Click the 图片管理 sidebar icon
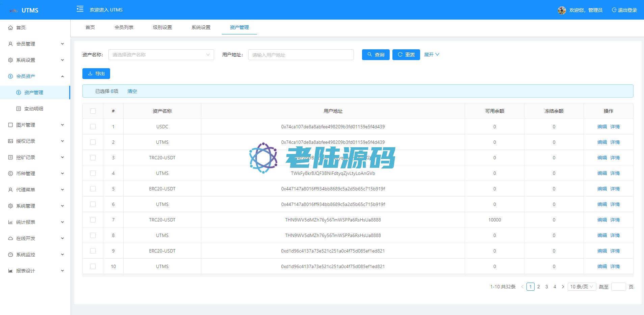 coord(10,125)
